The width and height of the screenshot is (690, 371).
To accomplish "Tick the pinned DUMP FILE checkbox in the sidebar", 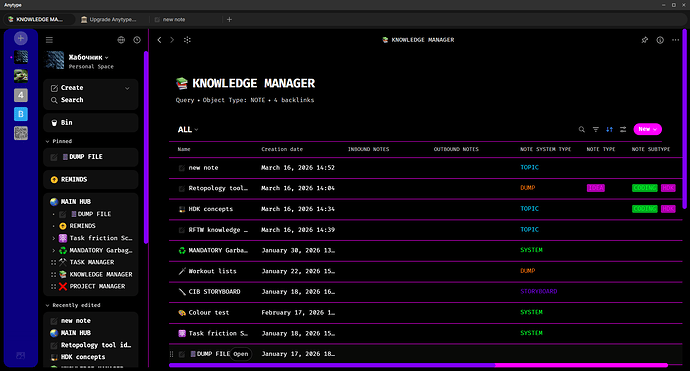I will [x=54, y=157].
